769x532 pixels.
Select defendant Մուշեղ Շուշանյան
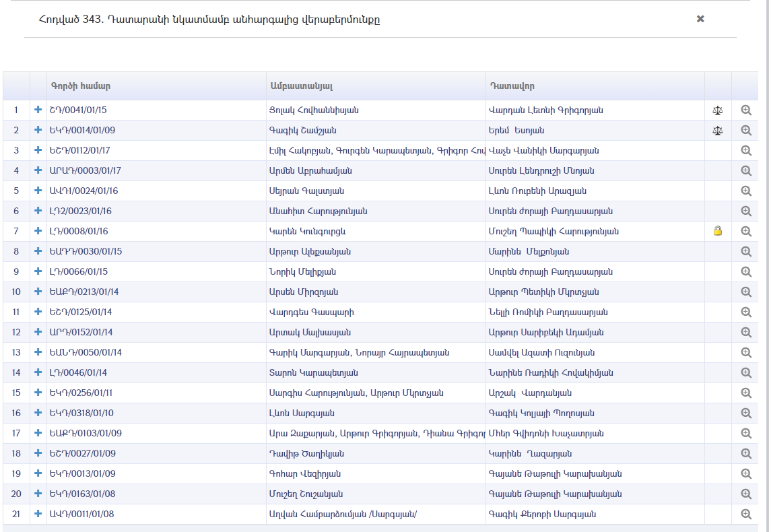(306, 494)
